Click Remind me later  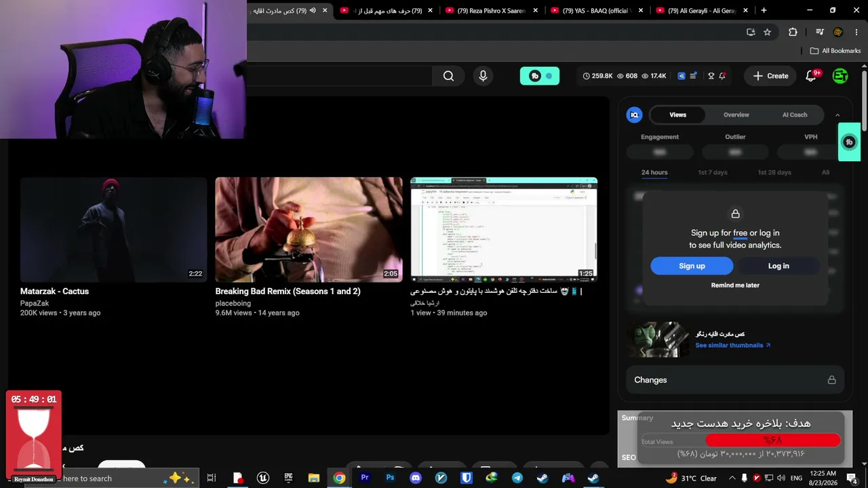[735, 285]
